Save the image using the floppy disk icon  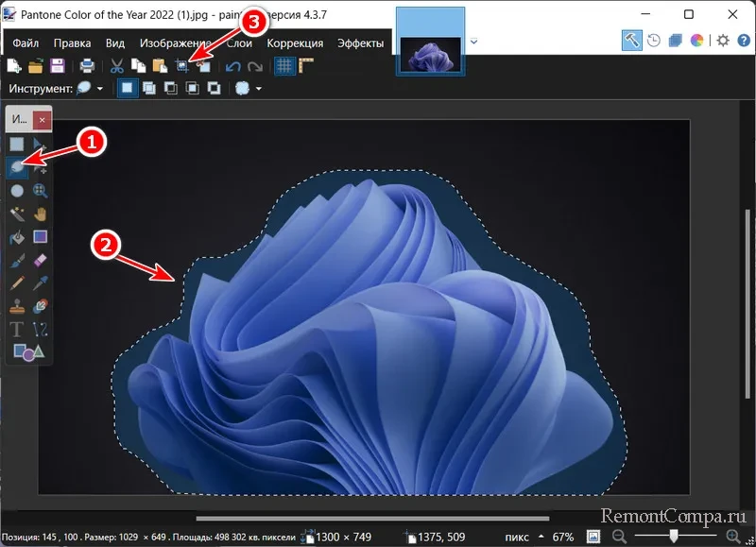58,66
